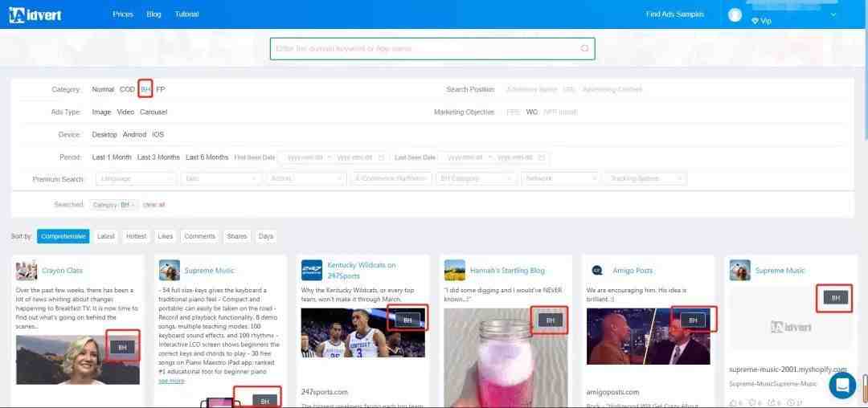Open the Geo dropdown
Image resolution: width=868 pixels, height=408 pixels.
click(221, 178)
